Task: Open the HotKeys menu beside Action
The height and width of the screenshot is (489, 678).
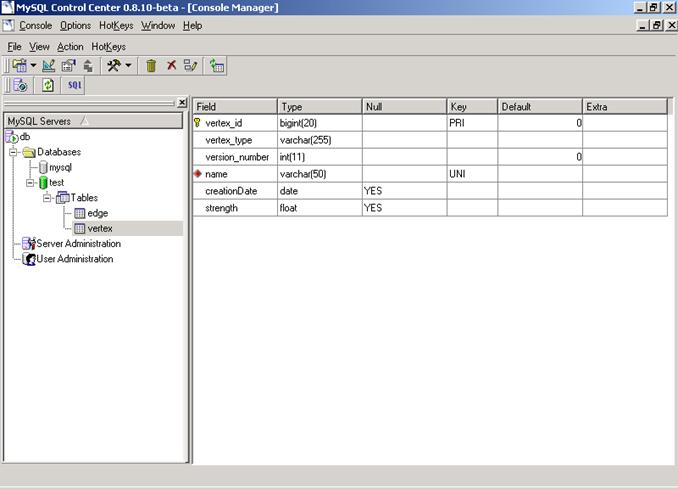Action: 109,46
